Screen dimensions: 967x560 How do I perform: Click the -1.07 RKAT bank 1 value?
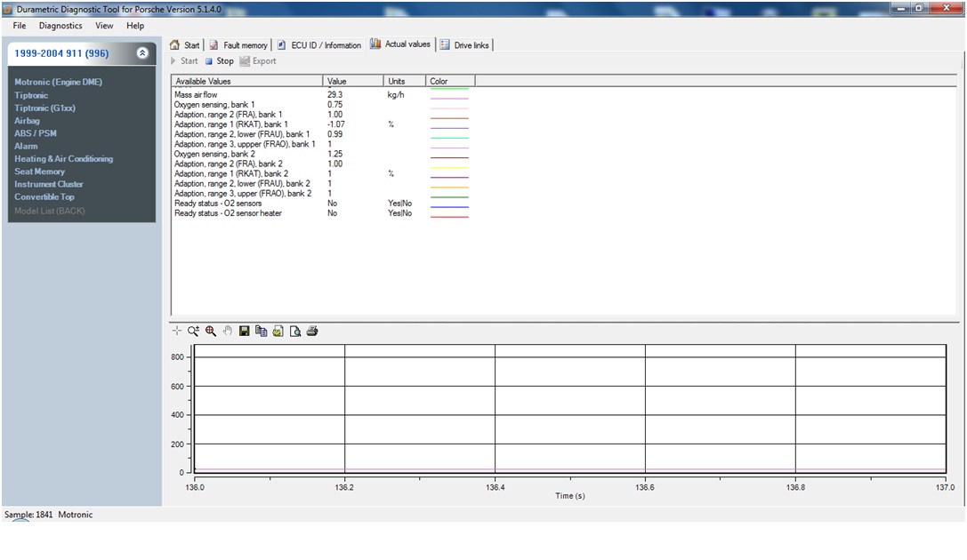point(336,124)
